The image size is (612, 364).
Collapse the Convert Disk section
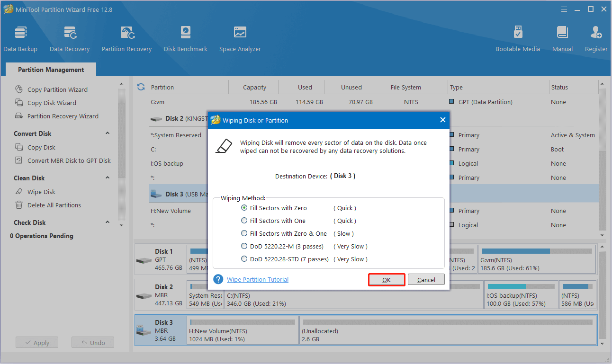(x=108, y=133)
